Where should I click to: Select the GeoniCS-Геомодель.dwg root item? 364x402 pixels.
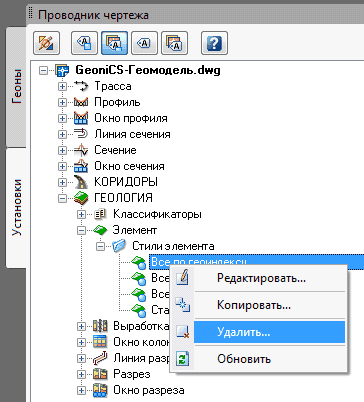coord(148,70)
